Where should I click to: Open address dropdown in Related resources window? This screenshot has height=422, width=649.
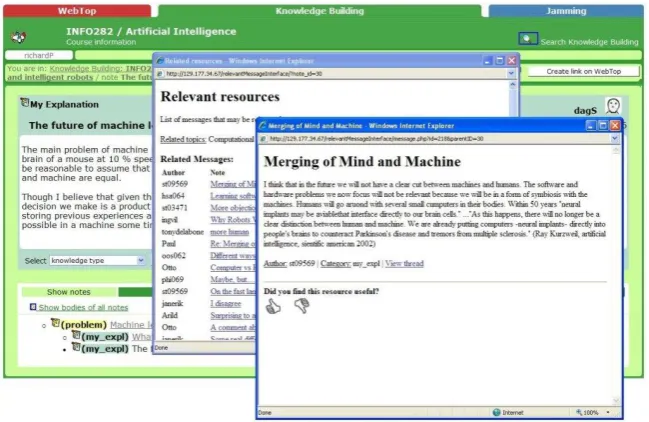click(x=511, y=73)
